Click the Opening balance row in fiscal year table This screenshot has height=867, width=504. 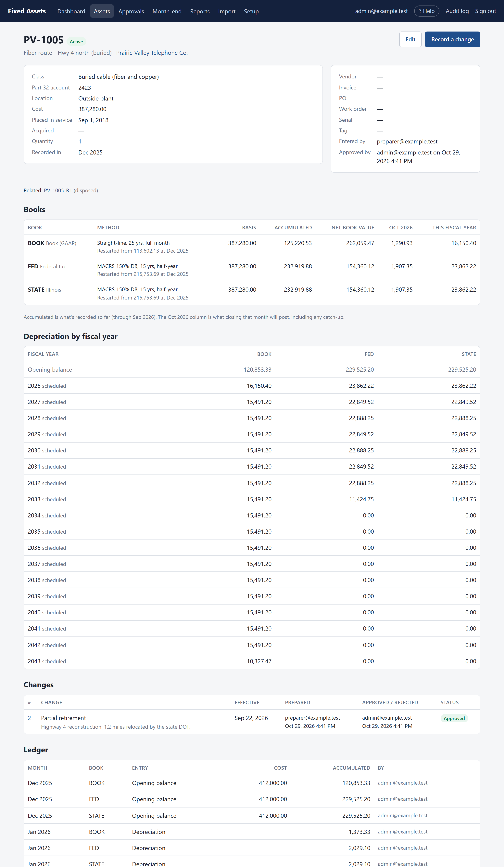coord(252,369)
